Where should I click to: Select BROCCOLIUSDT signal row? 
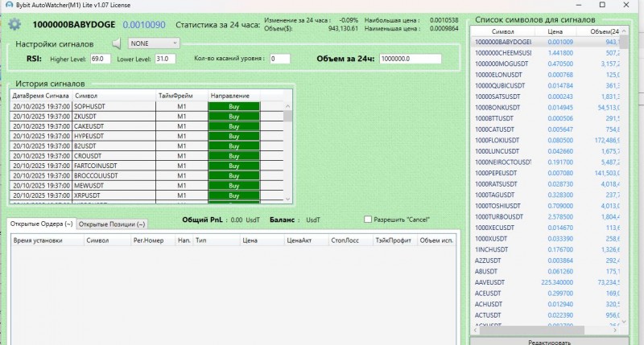click(147, 175)
